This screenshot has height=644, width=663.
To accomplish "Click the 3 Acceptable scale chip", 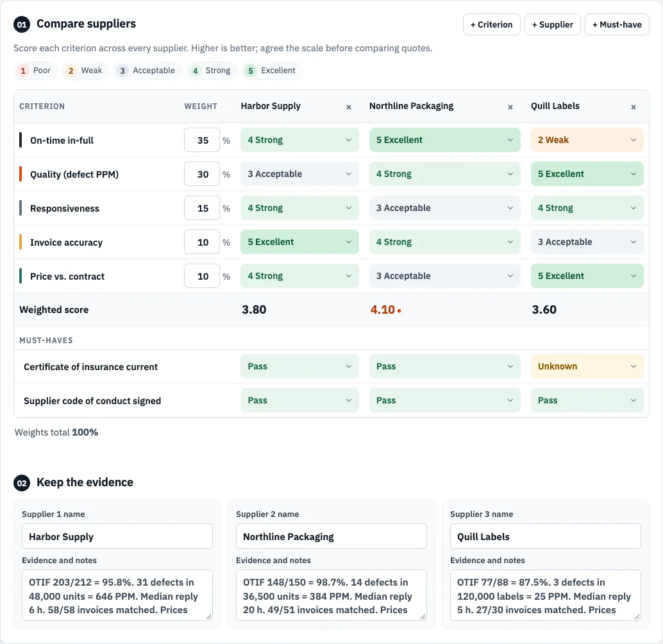I will [147, 71].
